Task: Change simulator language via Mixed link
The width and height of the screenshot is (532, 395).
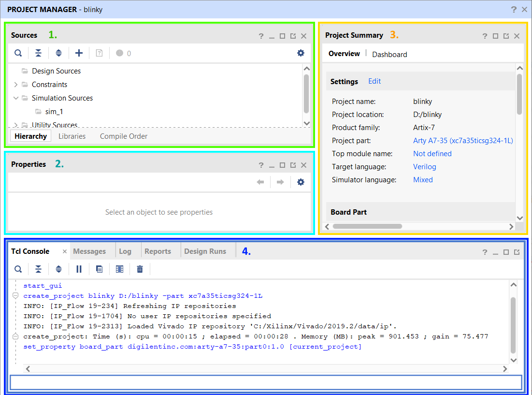Action: (x=423, y=180)
